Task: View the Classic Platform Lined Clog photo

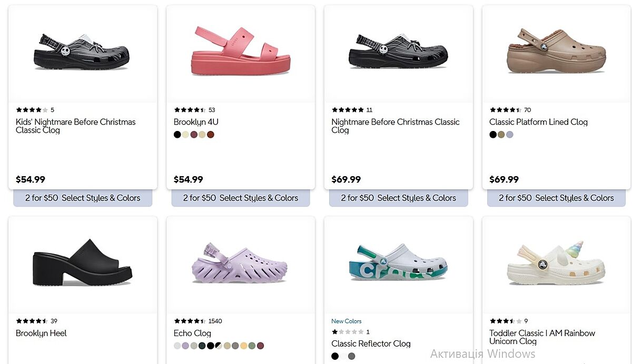Action: tap(556, 51)
